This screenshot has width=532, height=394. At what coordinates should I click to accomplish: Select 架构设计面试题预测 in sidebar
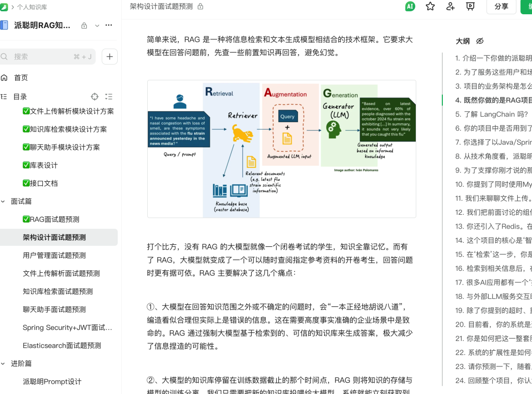(x=54, y=237)
